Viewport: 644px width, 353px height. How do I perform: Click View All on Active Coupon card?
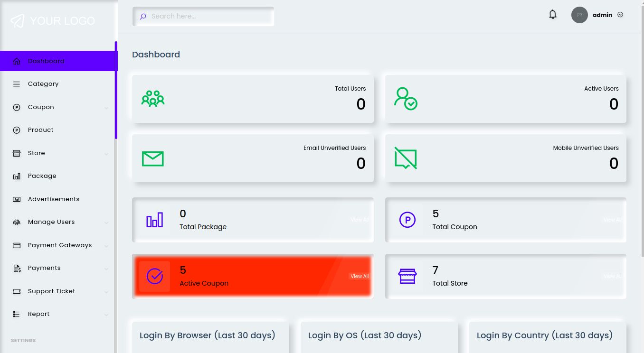click(360, 276)
